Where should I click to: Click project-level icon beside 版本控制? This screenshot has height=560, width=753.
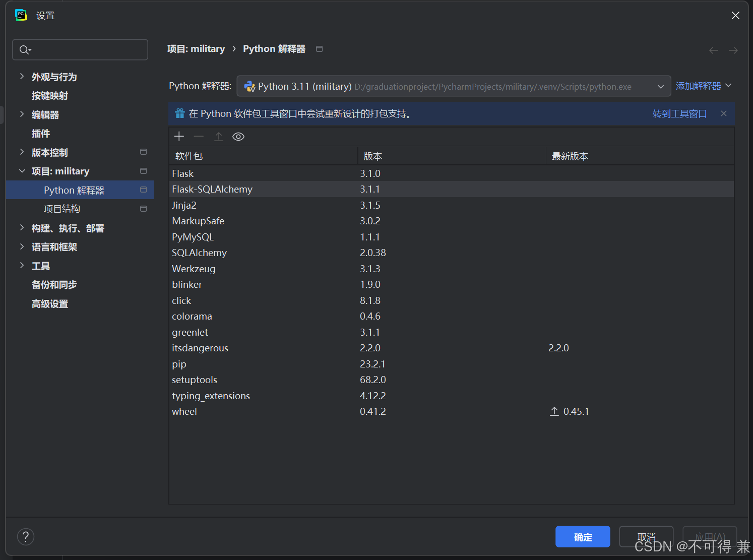coord(143,152)
